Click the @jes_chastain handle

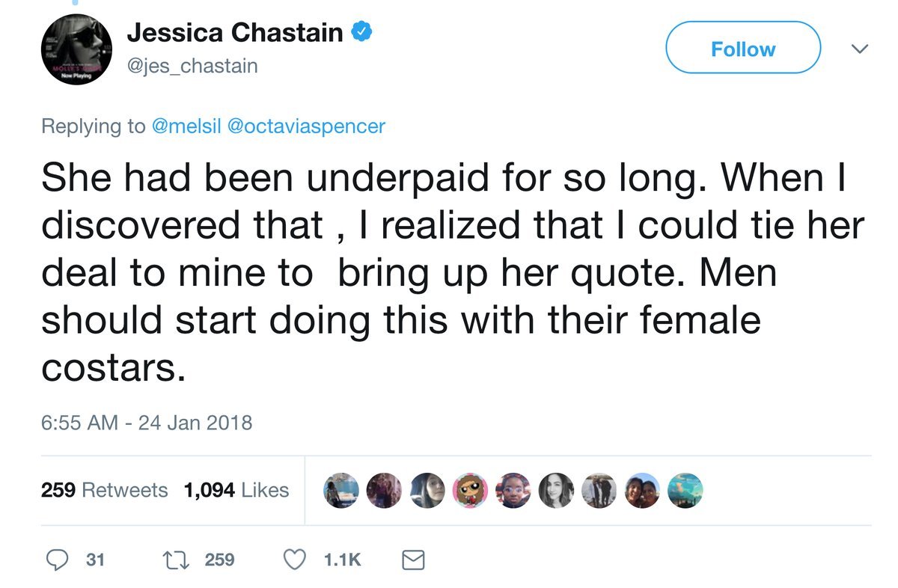coord(192,66)
